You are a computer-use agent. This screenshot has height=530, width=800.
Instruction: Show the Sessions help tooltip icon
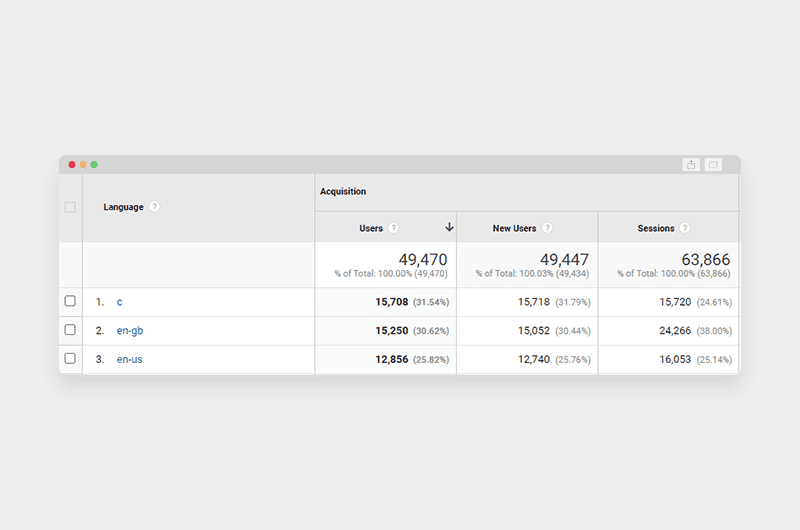click(x=685, y=228)
